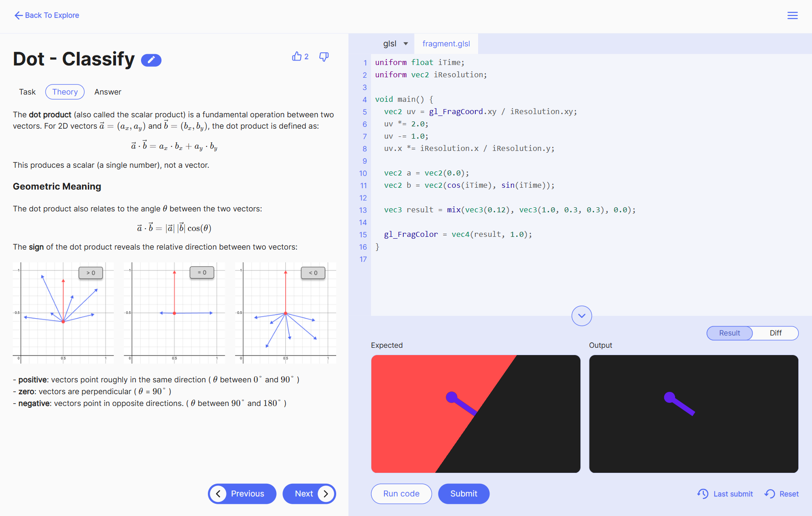Screen dimensions: 812x516
Task: Collapse the code editor with chevron button
Action: (581, 316)
